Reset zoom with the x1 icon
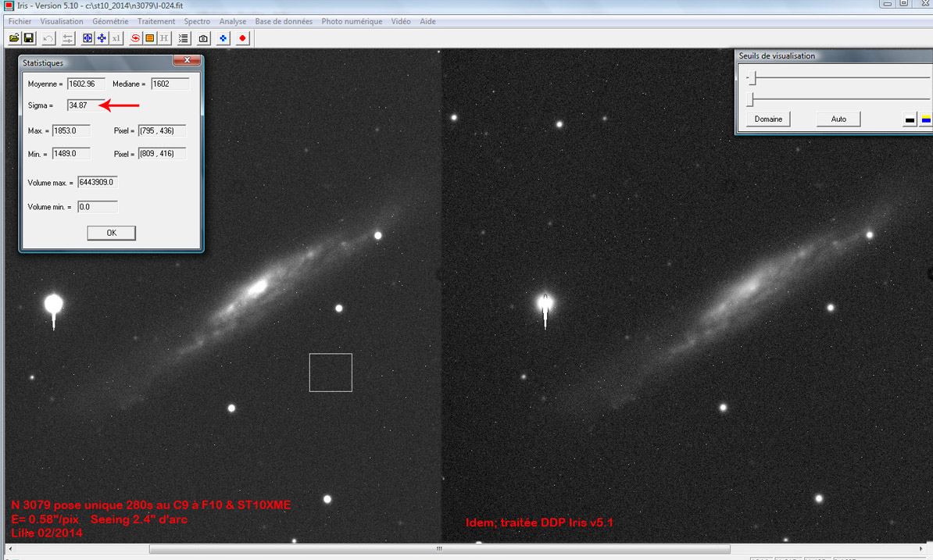The width and height of the screenshot is (933, 560). click(116, 38)
